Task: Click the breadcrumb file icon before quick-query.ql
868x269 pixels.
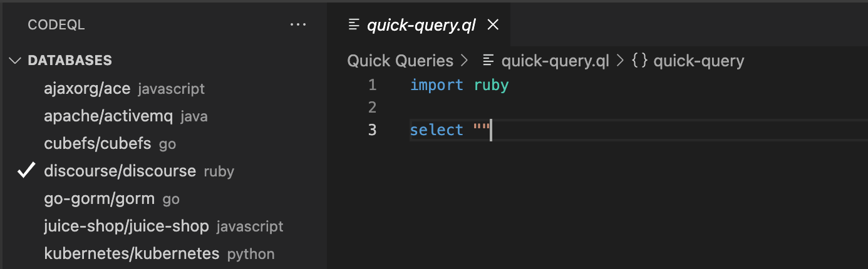Action: coord(489,61)
